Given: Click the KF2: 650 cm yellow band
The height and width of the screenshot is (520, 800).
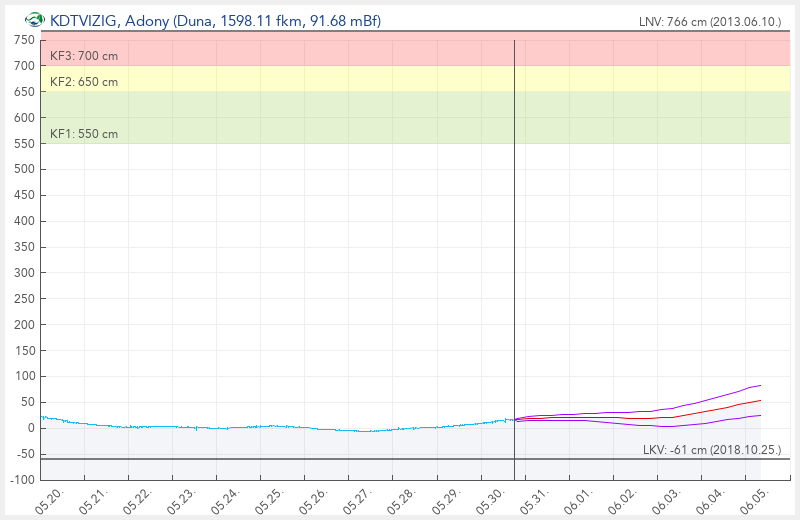Looking at the screenshot, I should coord(415,79).
